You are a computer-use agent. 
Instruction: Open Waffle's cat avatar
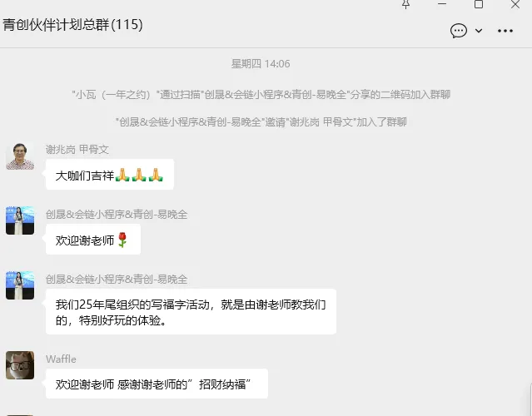click(x=20, y=365)
